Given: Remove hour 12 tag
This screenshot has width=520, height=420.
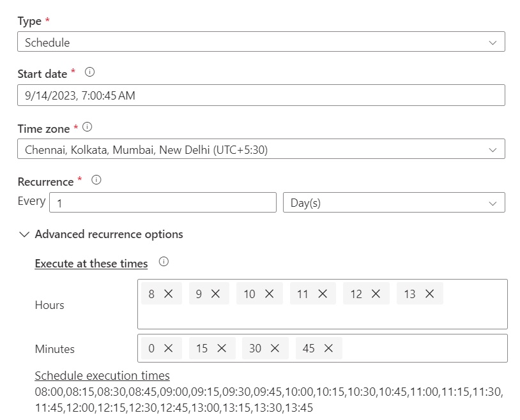Looking at the screenshot, I should click(376, 294).
